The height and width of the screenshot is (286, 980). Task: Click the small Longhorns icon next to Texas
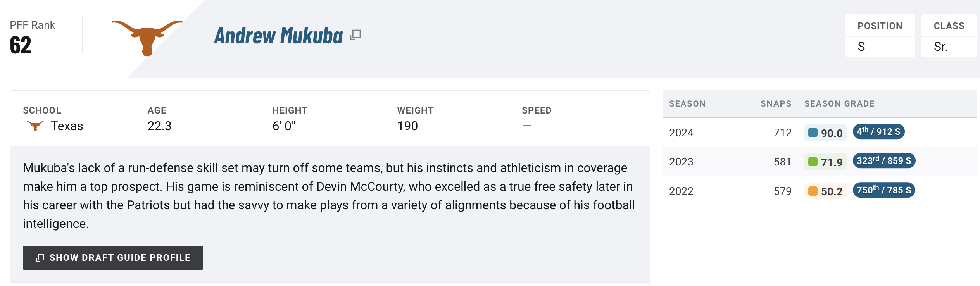(x=35, y=126)
